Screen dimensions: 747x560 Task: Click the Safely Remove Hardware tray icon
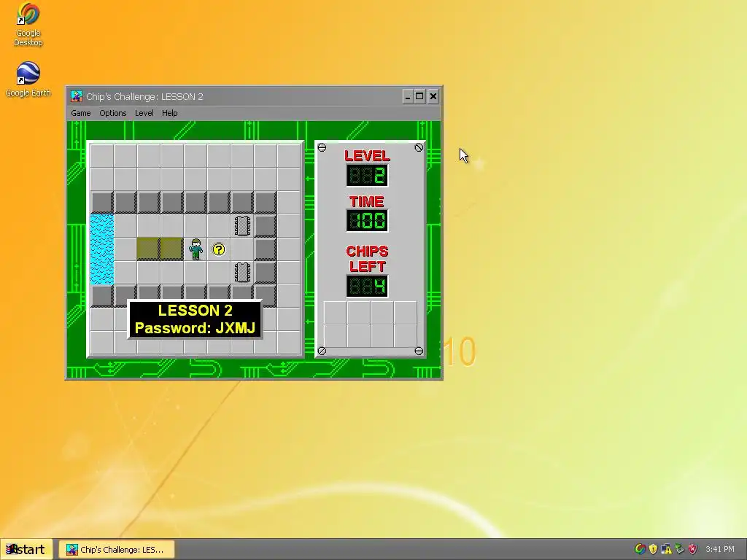point(679,549)
